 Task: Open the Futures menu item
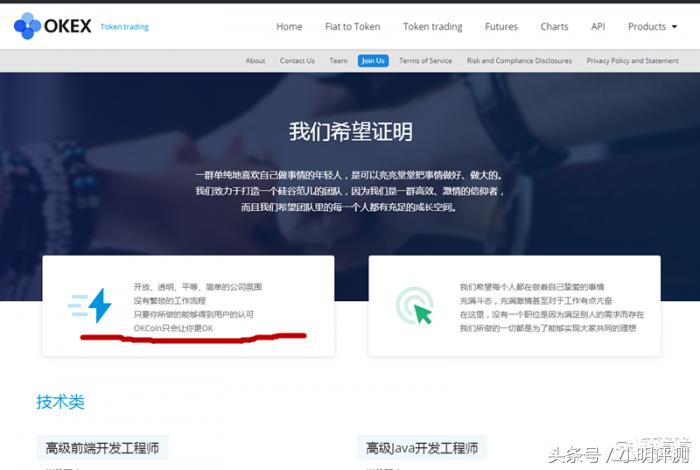(501, 27)
